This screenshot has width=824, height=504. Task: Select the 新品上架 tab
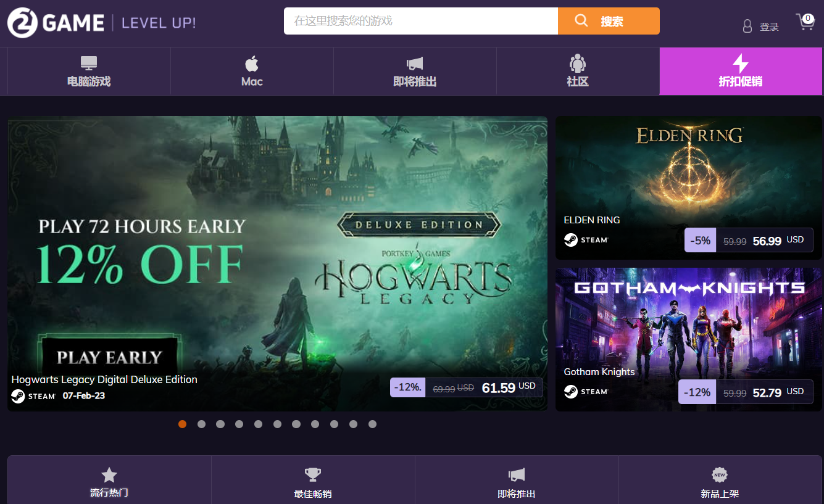pyautogui.click(x=720, y=480)
